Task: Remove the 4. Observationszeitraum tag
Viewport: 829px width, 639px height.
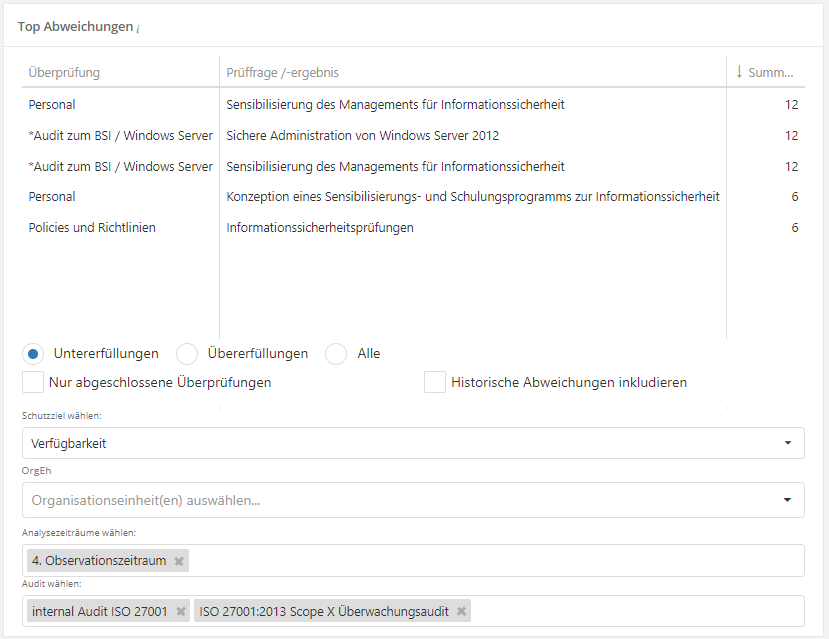Action: pos(179,561)
